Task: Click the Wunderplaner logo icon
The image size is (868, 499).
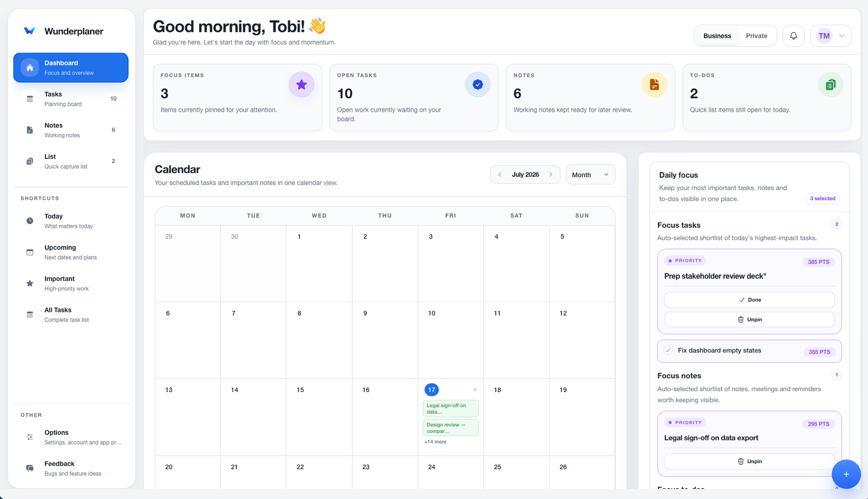Action: pyautogui.click(x=30, y=31)
